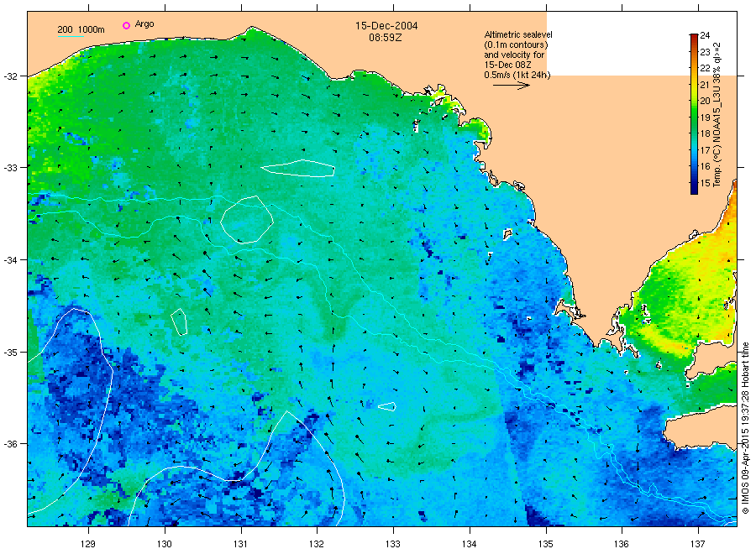Screen dimensions: 756x554
Task: Click the 24 label on color scale
Action: click(705, 35)
